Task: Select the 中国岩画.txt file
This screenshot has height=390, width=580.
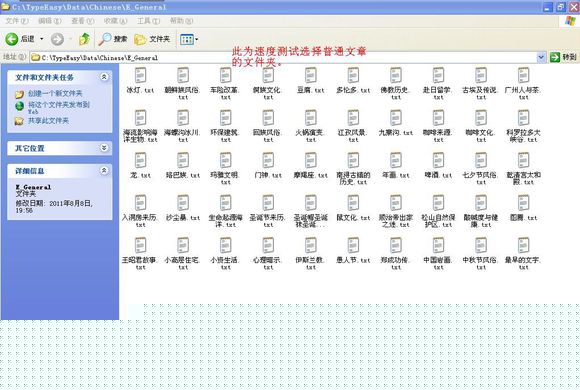Action: 438,254
